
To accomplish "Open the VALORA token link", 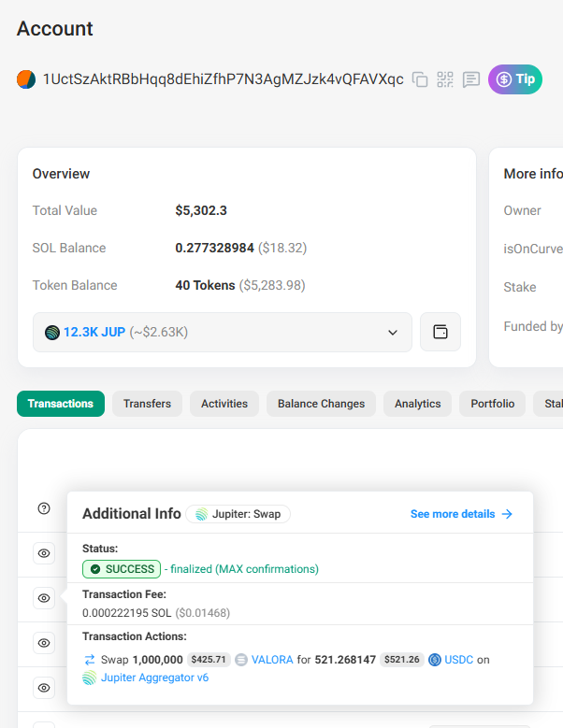I will coord(272,660).
